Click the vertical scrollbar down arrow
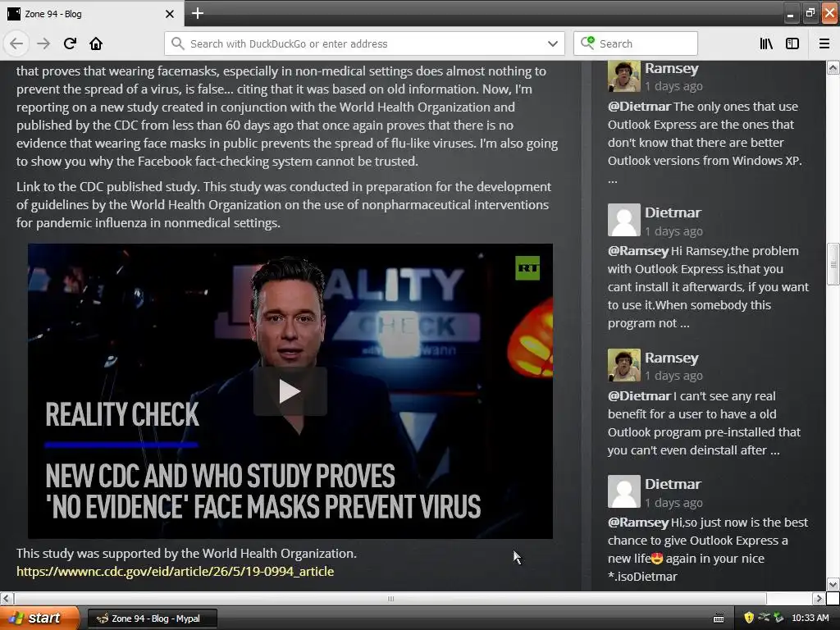 click(833, 584)
